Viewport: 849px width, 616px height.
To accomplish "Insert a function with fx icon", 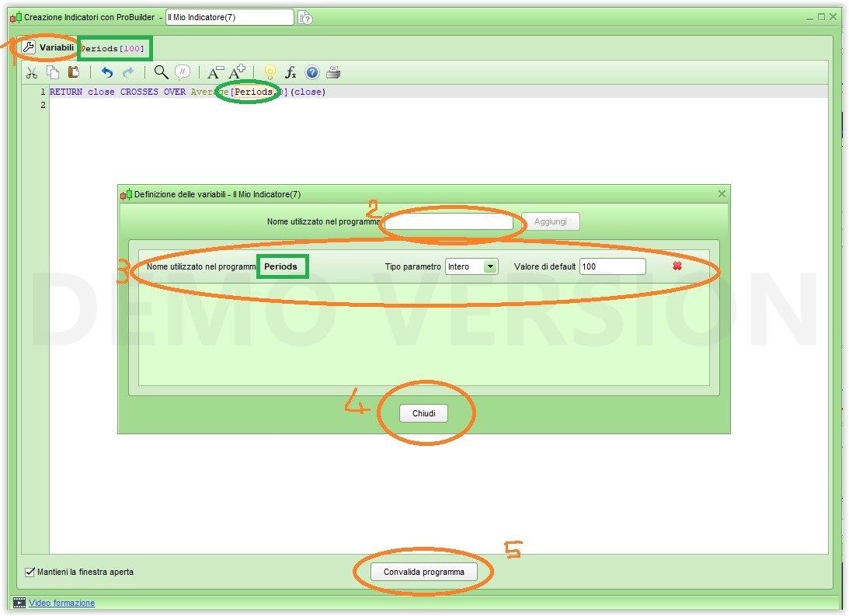I will coord(291,72).
